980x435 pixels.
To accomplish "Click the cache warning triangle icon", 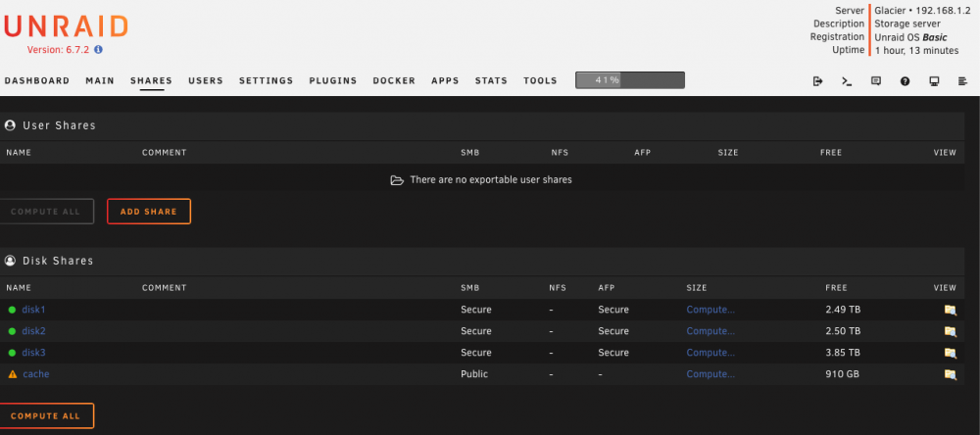I will pyautogui.click(x=13, y=374).
